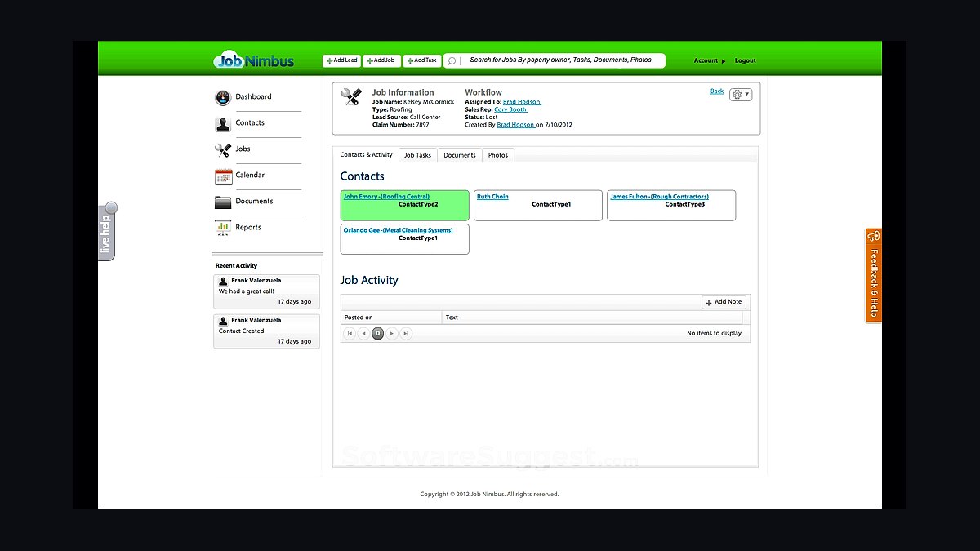This screenshot has height=551, width=980.
Task: Click ContactType3 label on James Fulton card
Action: click(x=684, y=204)
